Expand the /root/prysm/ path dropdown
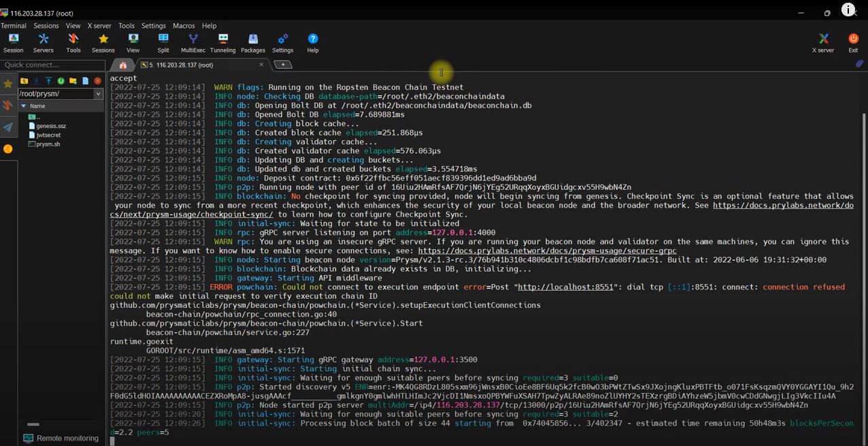 98,94
